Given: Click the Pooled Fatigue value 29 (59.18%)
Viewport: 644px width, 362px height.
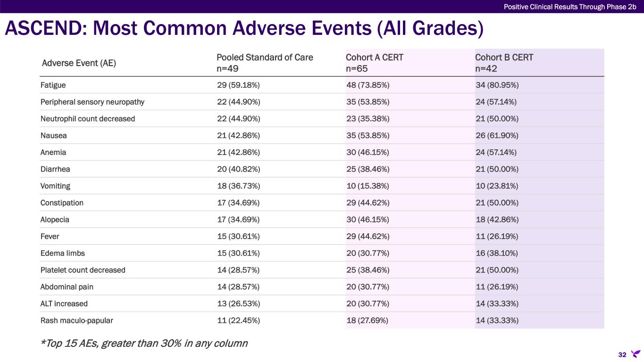Looking at the screenshot, I should point(238,85).
